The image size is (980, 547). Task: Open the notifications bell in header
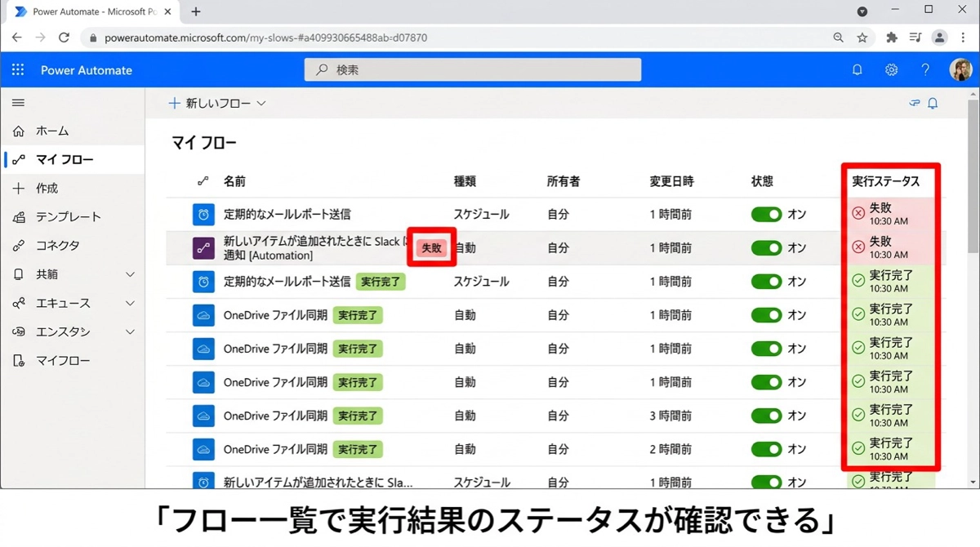[857, 70]
